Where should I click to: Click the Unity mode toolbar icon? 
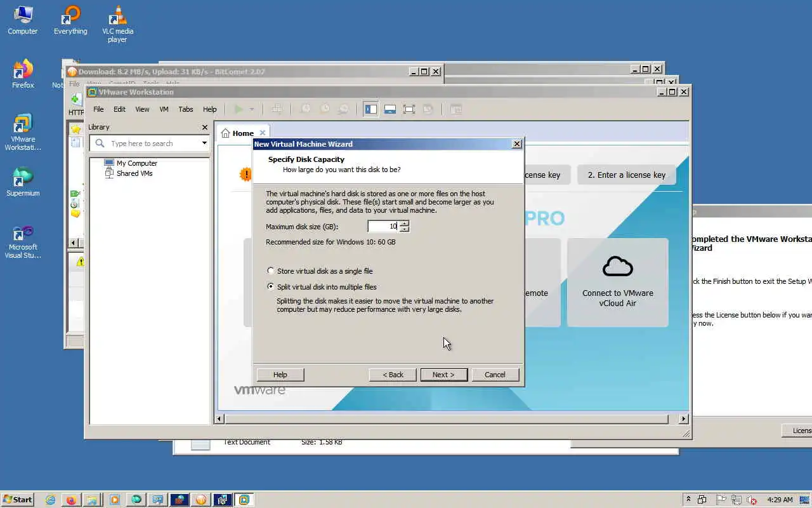coord(428,109)
